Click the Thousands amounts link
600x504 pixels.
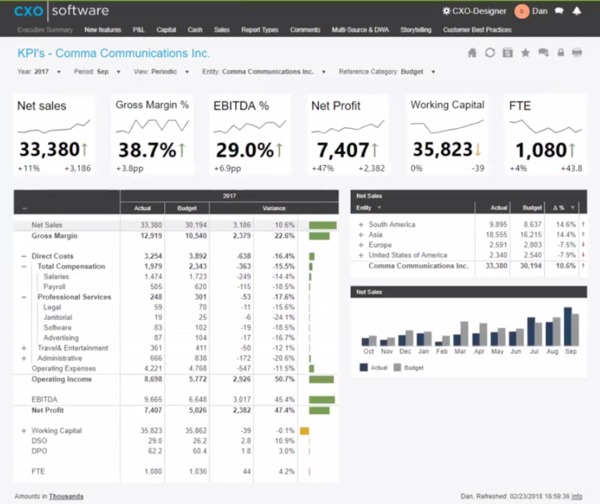pyautogui.click(x=66, y=496)
